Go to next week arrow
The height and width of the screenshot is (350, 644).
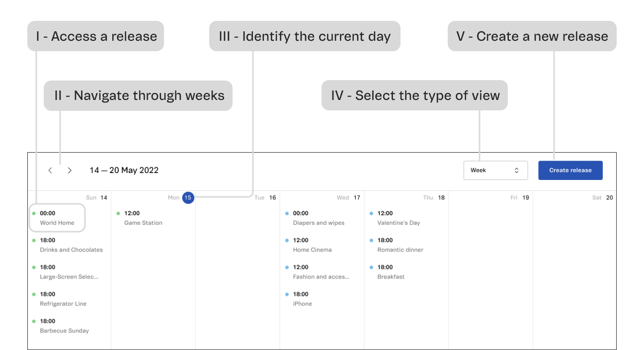click(70, 171)
